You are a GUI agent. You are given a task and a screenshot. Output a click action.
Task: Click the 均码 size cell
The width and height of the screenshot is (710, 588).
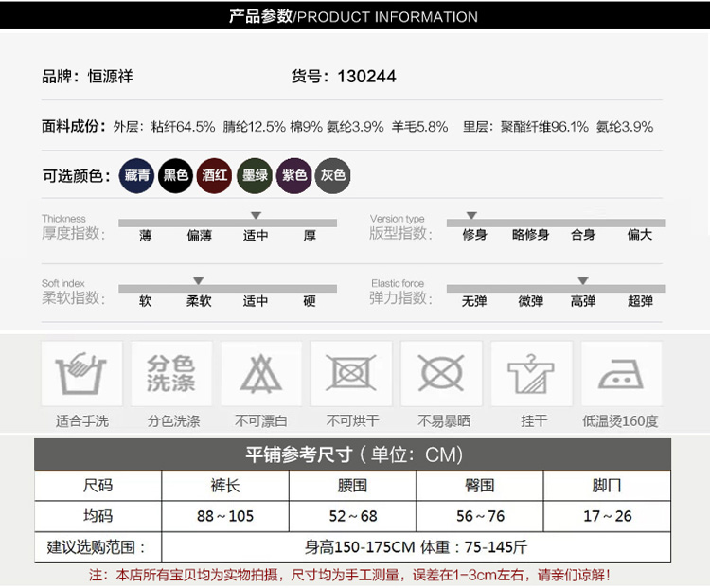[98, 516]
